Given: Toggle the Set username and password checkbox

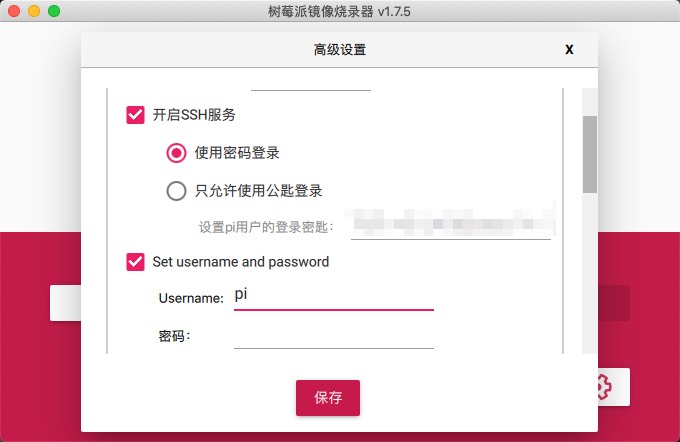Looking at the screenshot, I should click(135, 262).
